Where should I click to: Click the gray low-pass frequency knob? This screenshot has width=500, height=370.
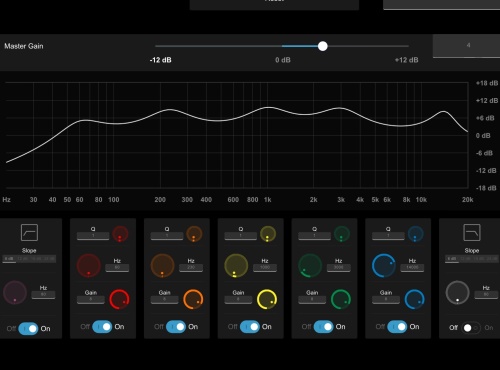pyautogui.click(x=457, y=293)
